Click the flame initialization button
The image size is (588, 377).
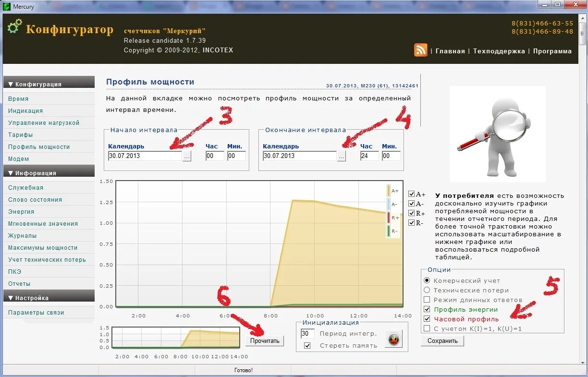[393, 339]
